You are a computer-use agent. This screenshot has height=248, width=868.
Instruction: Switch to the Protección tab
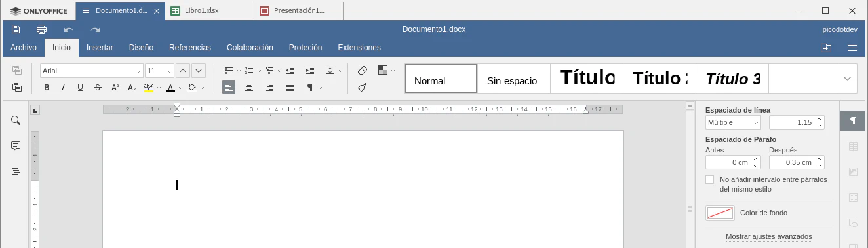[x=306, y=48]
